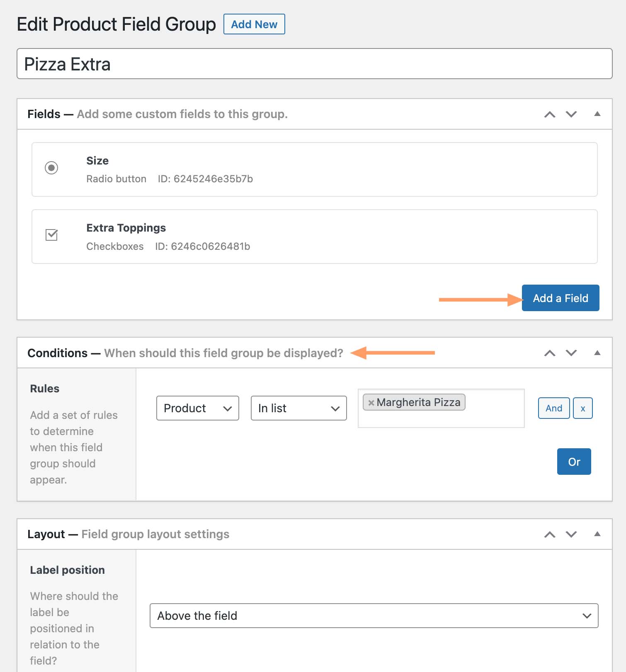626x672 pixels.
Task: Click the Add New button
Action: coord(254,24)
